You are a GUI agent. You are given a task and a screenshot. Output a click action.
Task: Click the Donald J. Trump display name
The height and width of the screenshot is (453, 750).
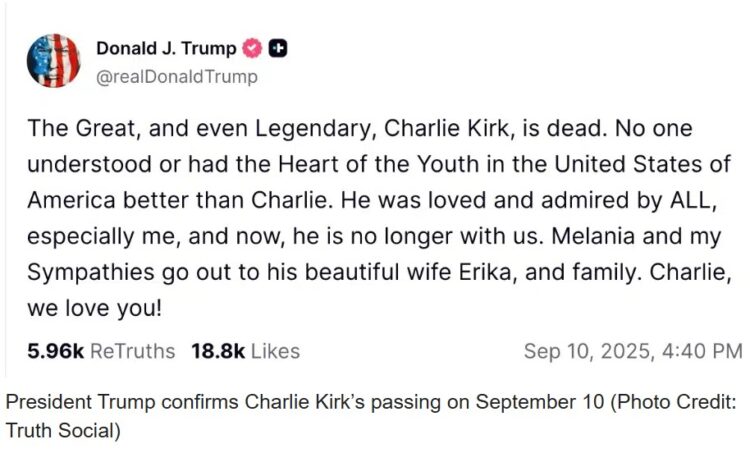(x=166, y=48)
